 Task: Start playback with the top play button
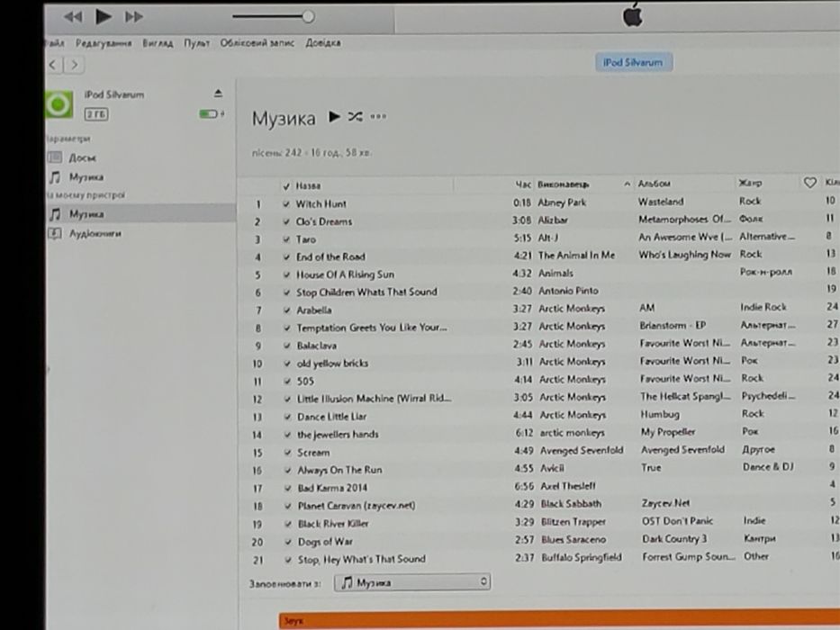point(104,16)
